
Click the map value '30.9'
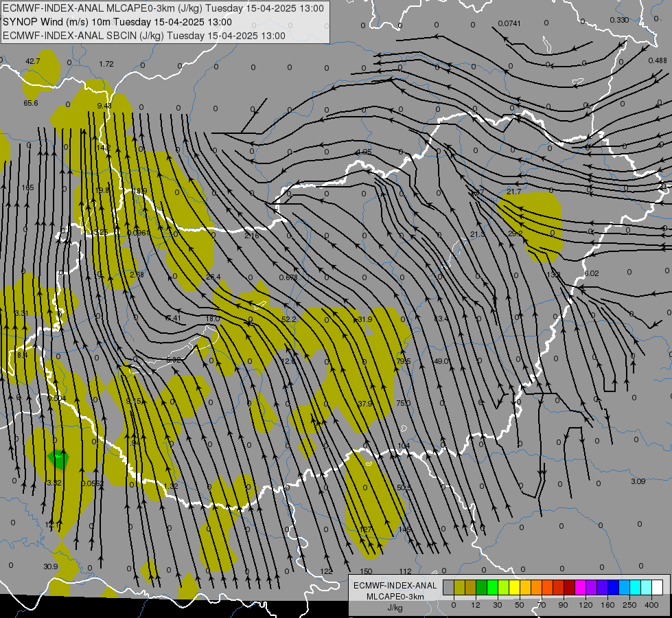tap(51, 566)
